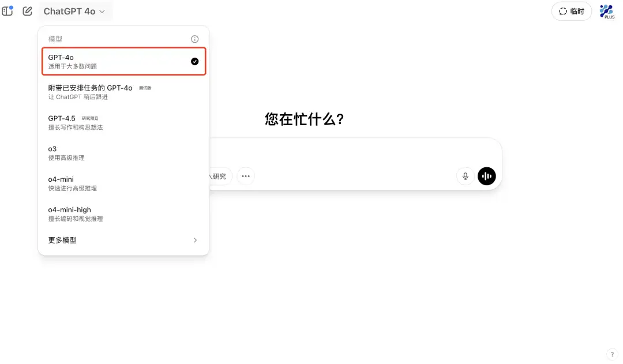Image resolution: width=623 pixels, height=364 pixels.
Task: Switch model selection to o3
Action: click(123, 152)
